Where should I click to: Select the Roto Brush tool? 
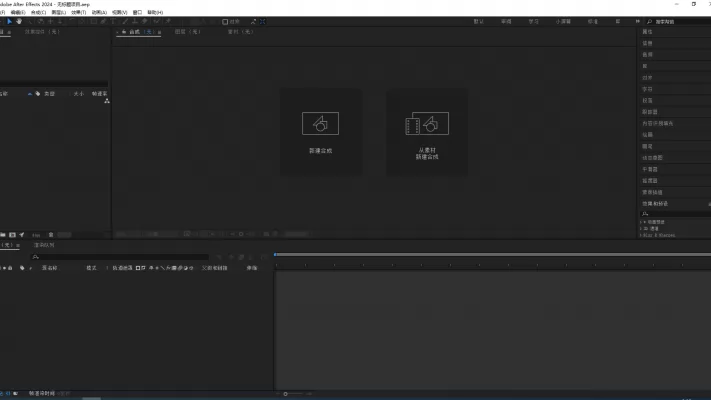(x=156, y=21)
